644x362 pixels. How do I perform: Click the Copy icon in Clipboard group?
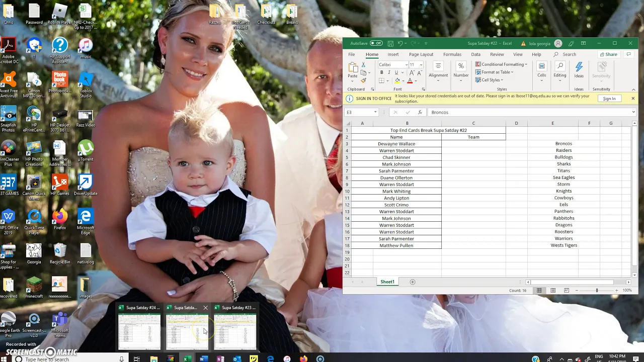click(x=363, y=72)
